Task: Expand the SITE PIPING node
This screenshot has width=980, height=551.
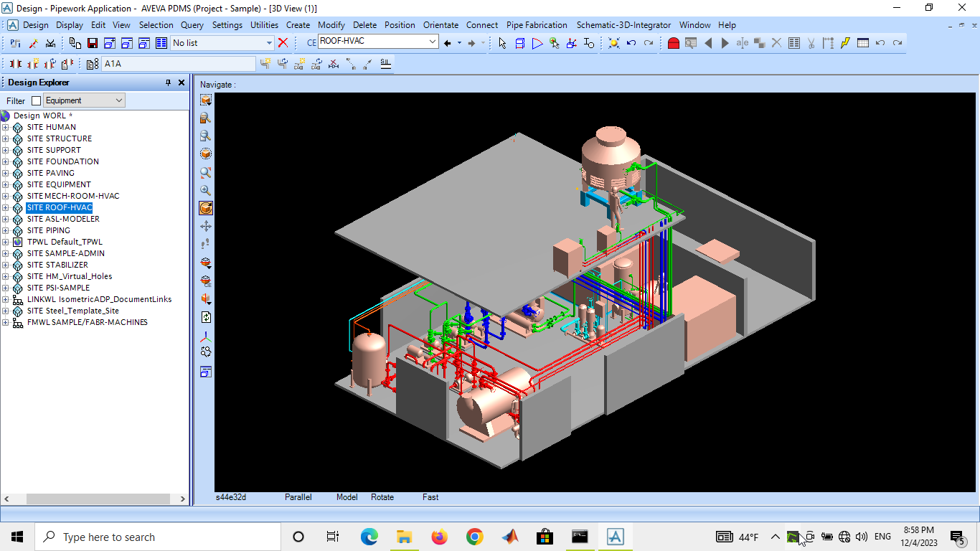Action: coord(6,231)
